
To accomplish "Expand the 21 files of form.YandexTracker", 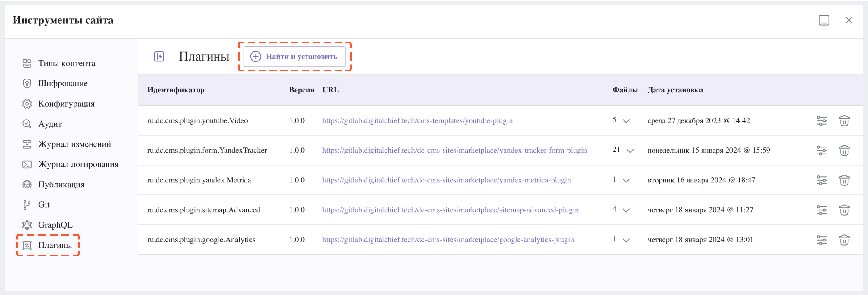I will point(630,151).
